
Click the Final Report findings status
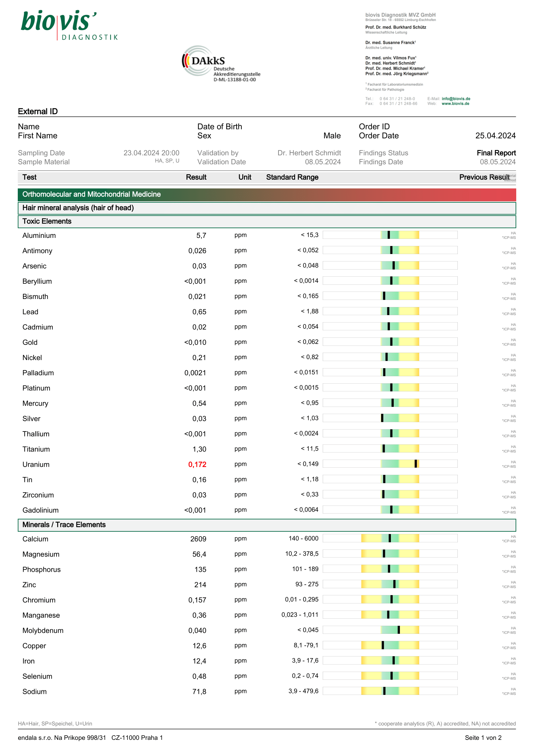[496, 153]
